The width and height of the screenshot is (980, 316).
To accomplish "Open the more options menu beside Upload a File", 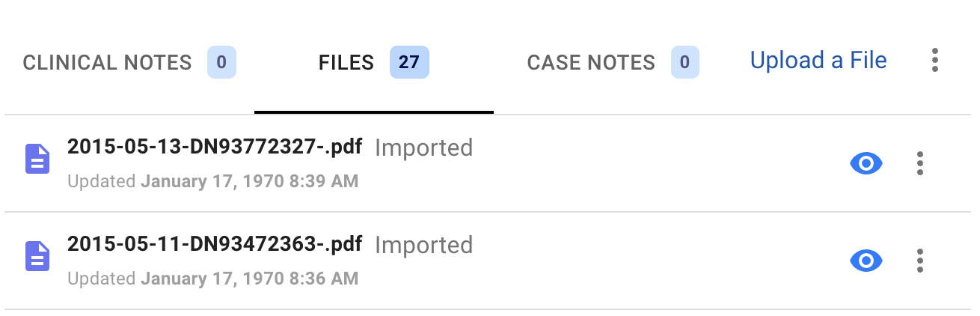I will [x=934, y=61].
